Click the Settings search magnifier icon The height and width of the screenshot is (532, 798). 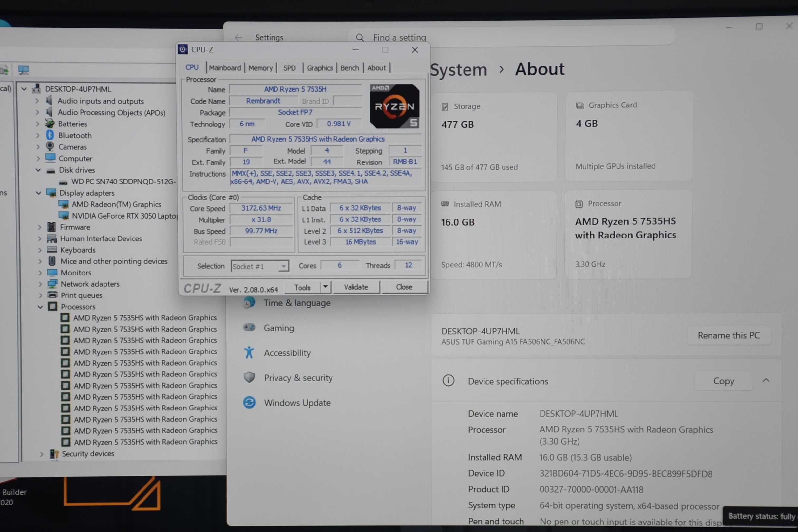tap(360, 37)
